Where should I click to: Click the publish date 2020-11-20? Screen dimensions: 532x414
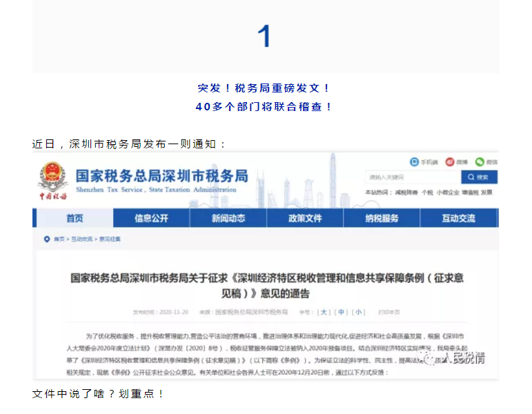tap(174, 312)
